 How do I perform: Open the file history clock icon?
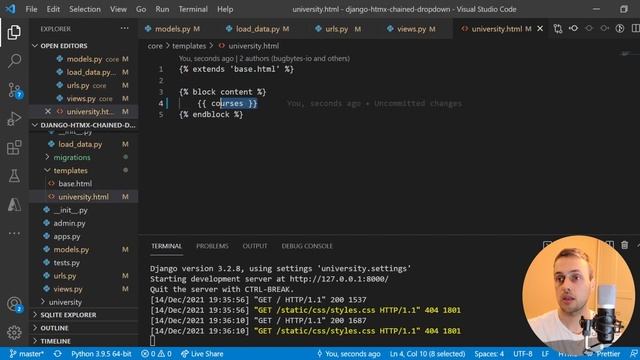tap(620, 29)
